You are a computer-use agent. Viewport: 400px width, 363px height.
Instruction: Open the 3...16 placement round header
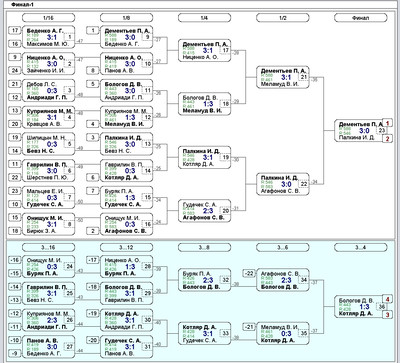coord(49,247)
